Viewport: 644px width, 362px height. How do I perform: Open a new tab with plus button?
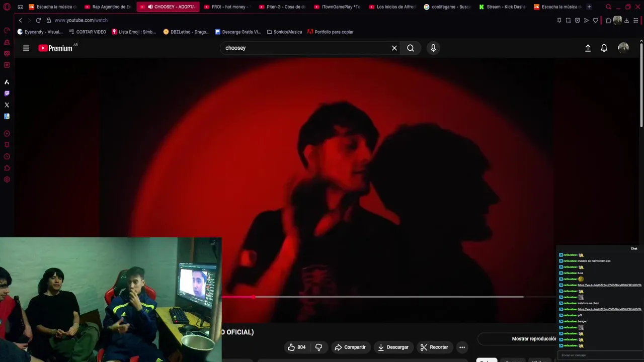coord(589,7)
